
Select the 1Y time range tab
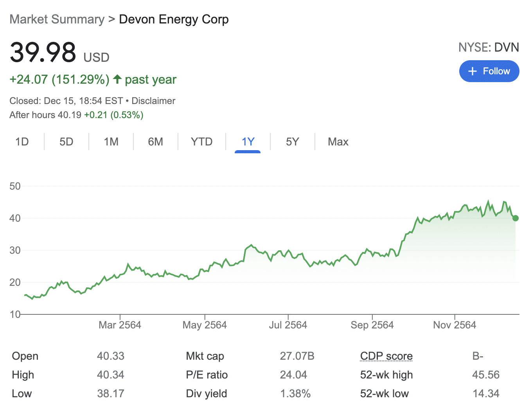(x=248, y=142)
